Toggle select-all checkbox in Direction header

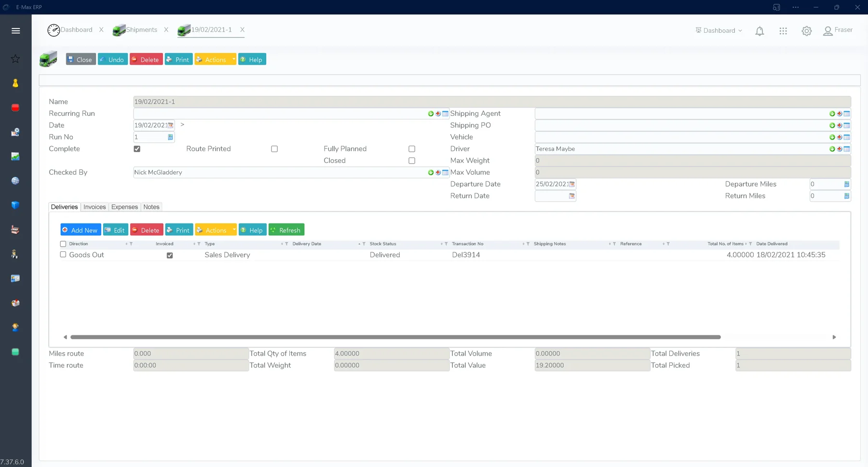tap(63, 244)
